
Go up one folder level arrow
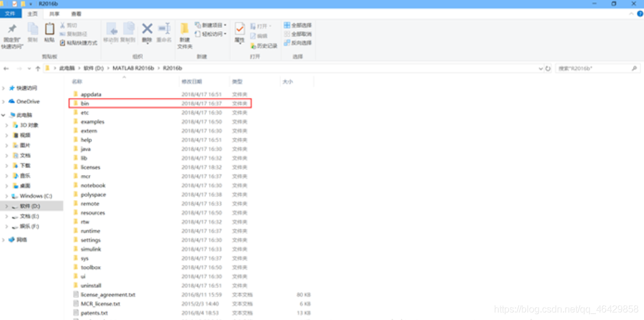pos(38,69)
